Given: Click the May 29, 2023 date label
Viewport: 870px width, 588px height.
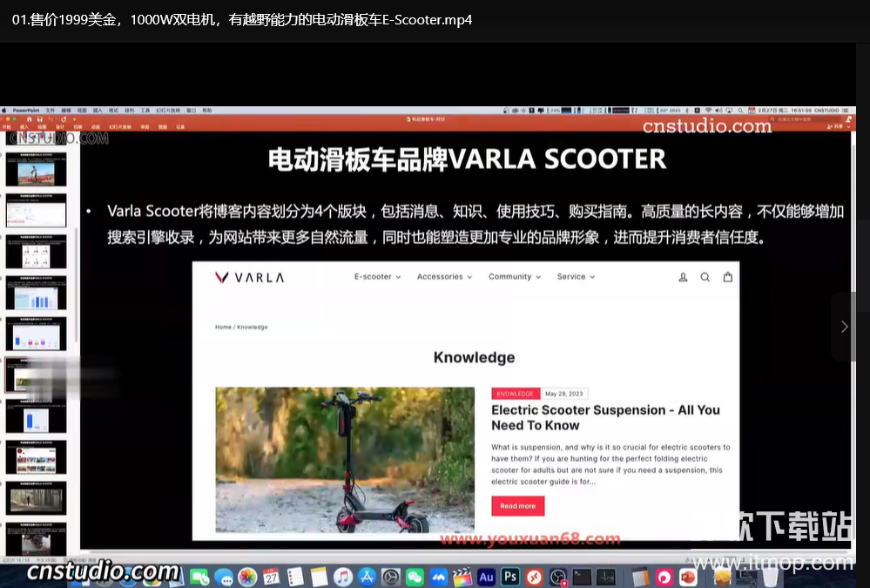Looking at the screenshot, I should click(x=563, y=394).
